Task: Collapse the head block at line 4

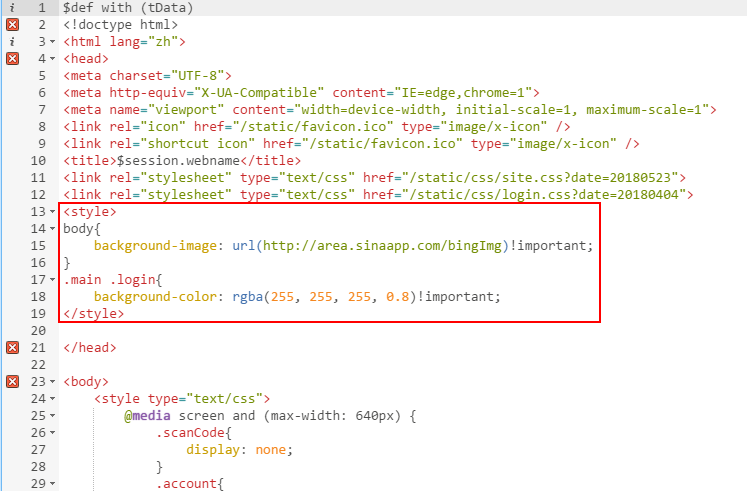Action: (x=52, y=59)
